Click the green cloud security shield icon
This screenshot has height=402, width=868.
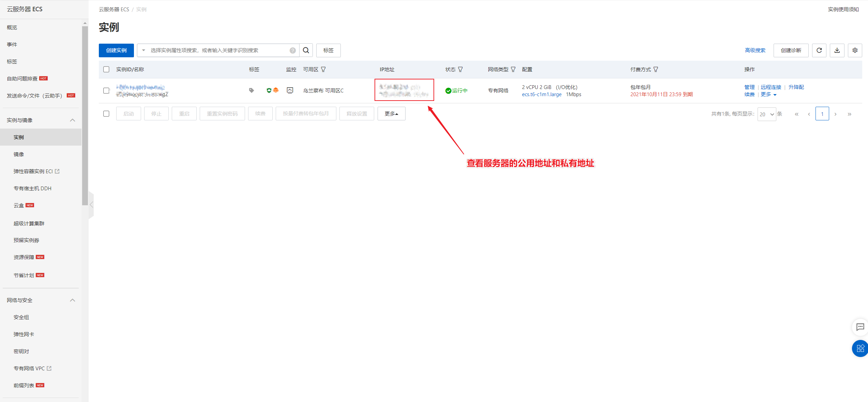[269, 90]
